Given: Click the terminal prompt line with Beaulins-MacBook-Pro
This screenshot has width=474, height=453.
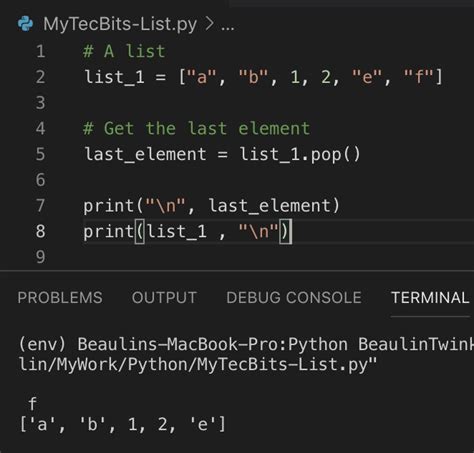Looking at the screenshot, I should click(x=246, y=344).
